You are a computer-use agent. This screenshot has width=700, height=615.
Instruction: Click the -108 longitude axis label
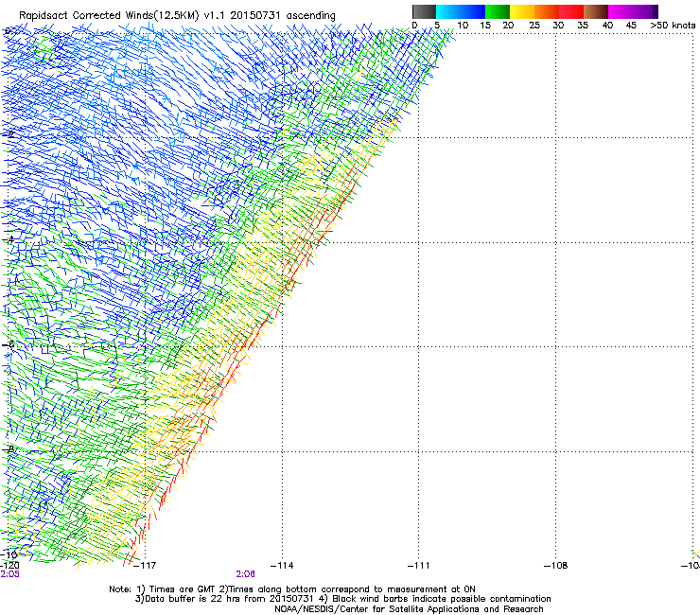[x=556, y=566]
